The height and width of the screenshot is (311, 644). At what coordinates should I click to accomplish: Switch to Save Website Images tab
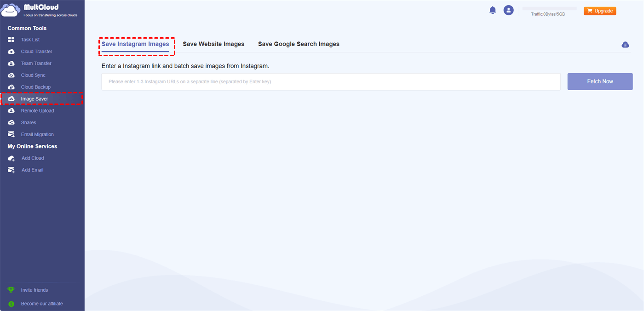coord(213,44)
